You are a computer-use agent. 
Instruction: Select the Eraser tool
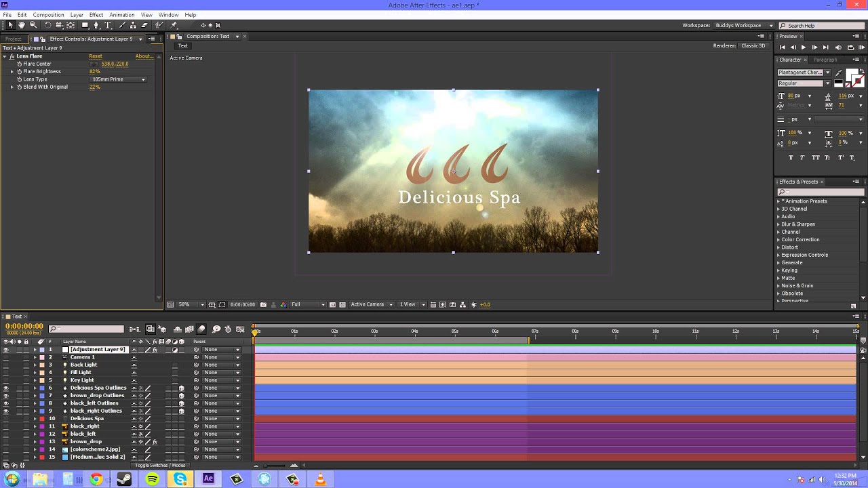click(x=144, y=25)
